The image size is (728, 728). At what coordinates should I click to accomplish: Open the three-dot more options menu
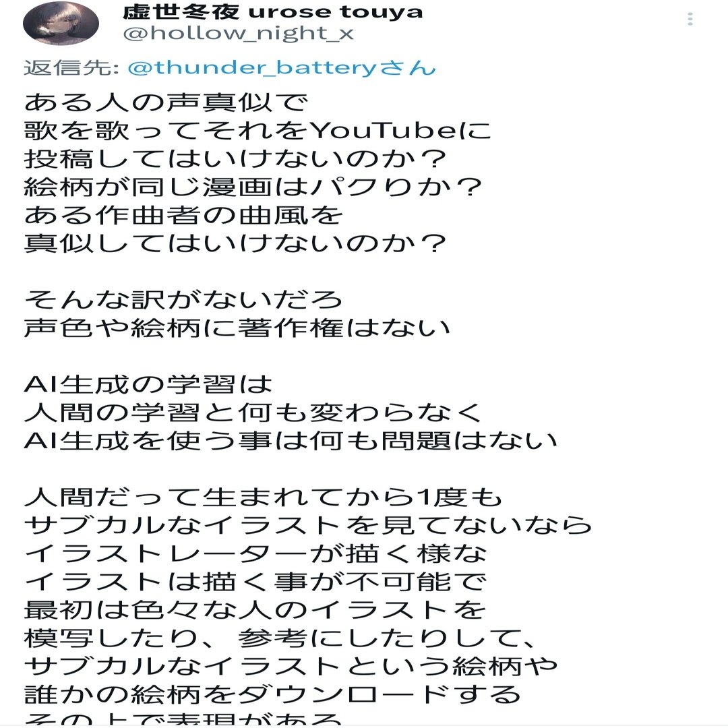tap(690, 19)
